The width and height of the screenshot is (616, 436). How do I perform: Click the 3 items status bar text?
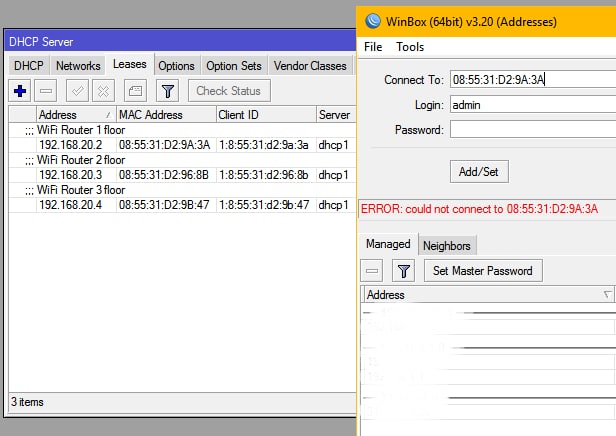coord(27,402)
